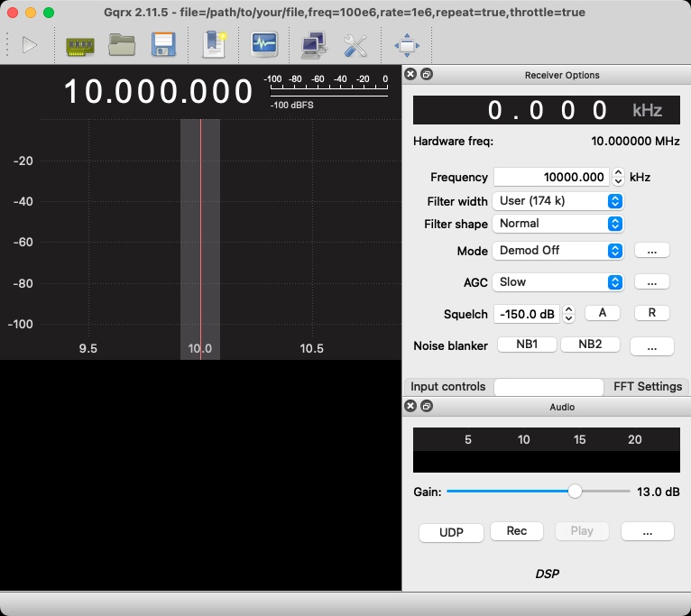Viewport: 691px width, 616px height.
Task: Click the DSP label in the Audio panel
Action: pos(547,574)
